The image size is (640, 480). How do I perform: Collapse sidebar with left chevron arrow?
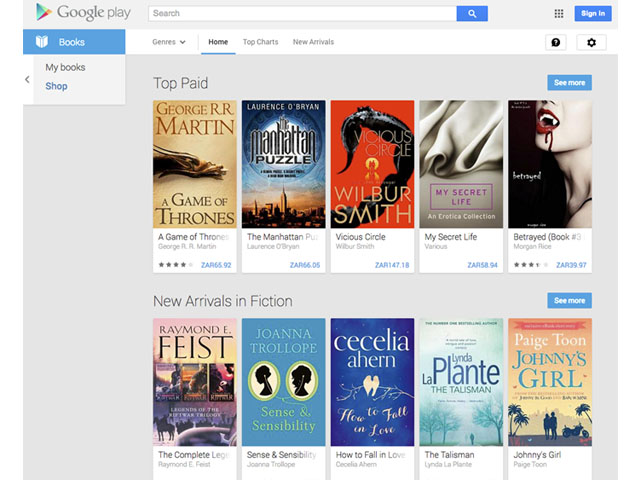click(x=27, y=79)
